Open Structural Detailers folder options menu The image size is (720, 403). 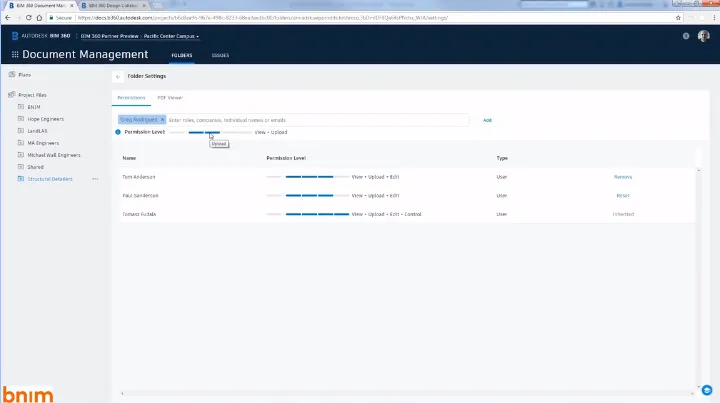tap(96, 179)
